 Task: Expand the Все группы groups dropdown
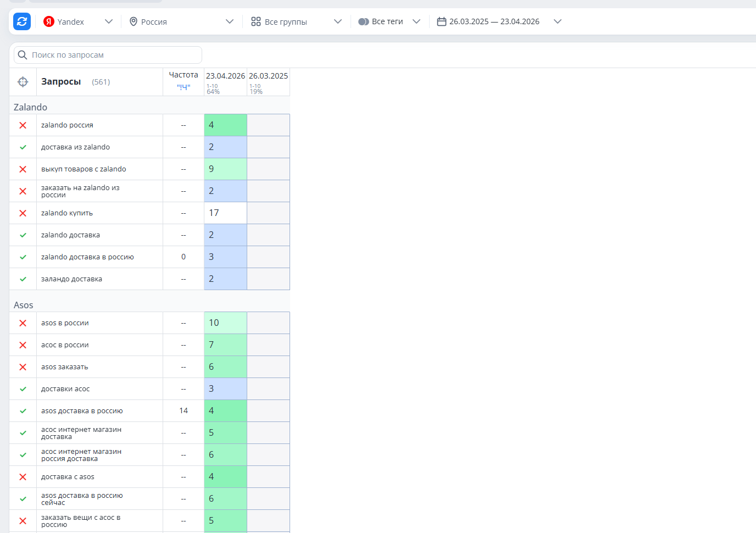pyautogui.click(x=297, y=21)
